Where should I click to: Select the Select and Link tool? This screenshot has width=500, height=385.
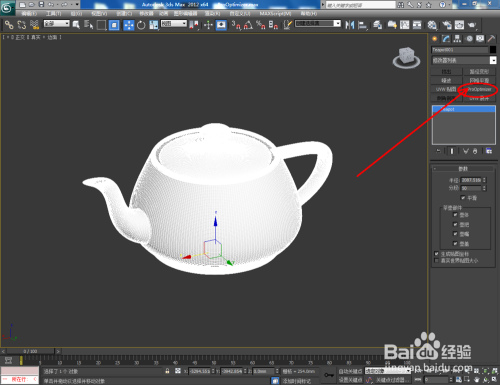pos(9,25)
